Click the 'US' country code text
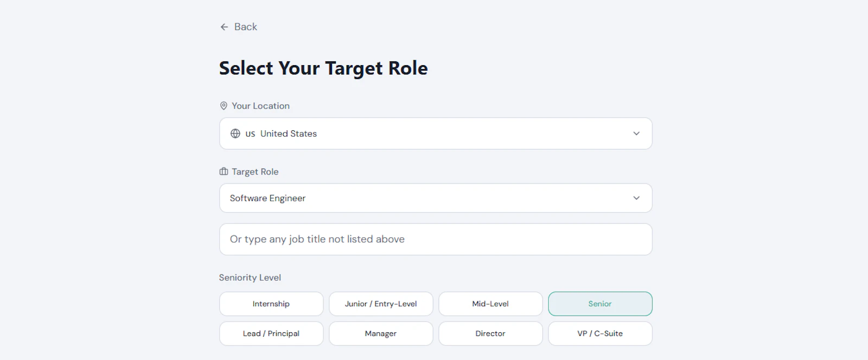The height and width of the screenshot is (360, 868). click(x=250, y=134)
